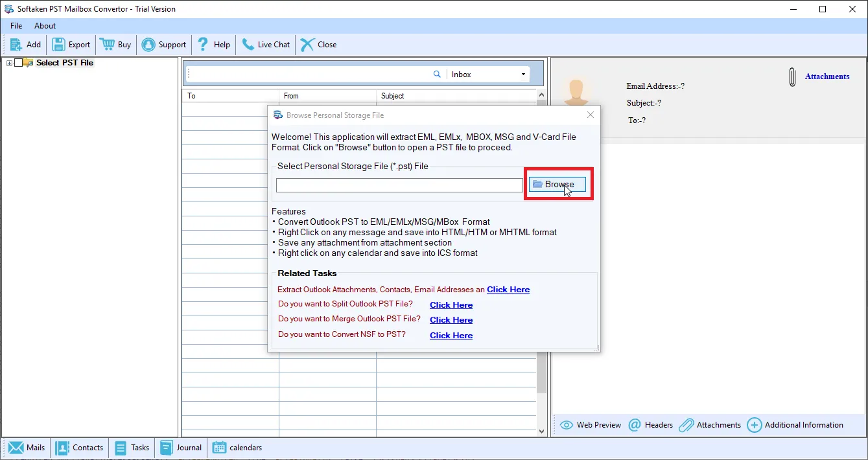Open Support from the toolbar
Screen dimensions: 868x460
164,45
